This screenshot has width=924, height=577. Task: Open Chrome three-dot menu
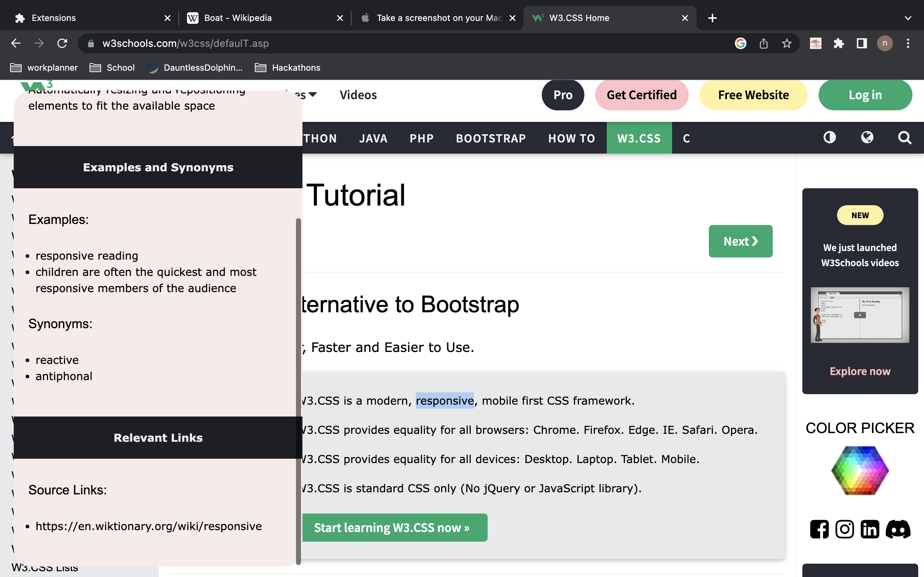coord(908,43)
